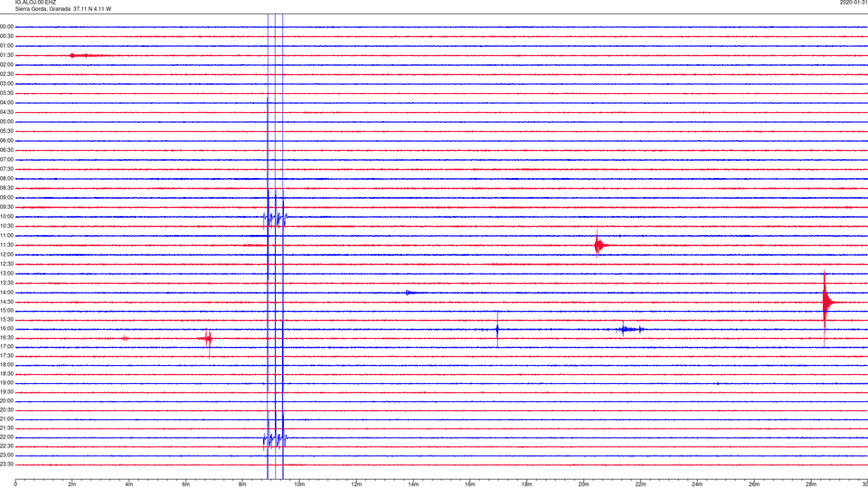Click the 16m tick label on the time axis
The height and width of the screenshot is (488, 868).
point(469,484)
